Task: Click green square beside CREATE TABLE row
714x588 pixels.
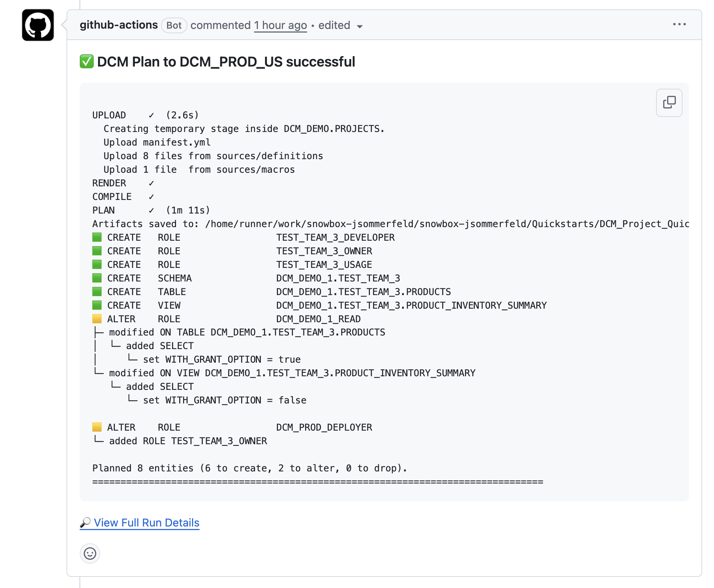Action: point(97,291)
